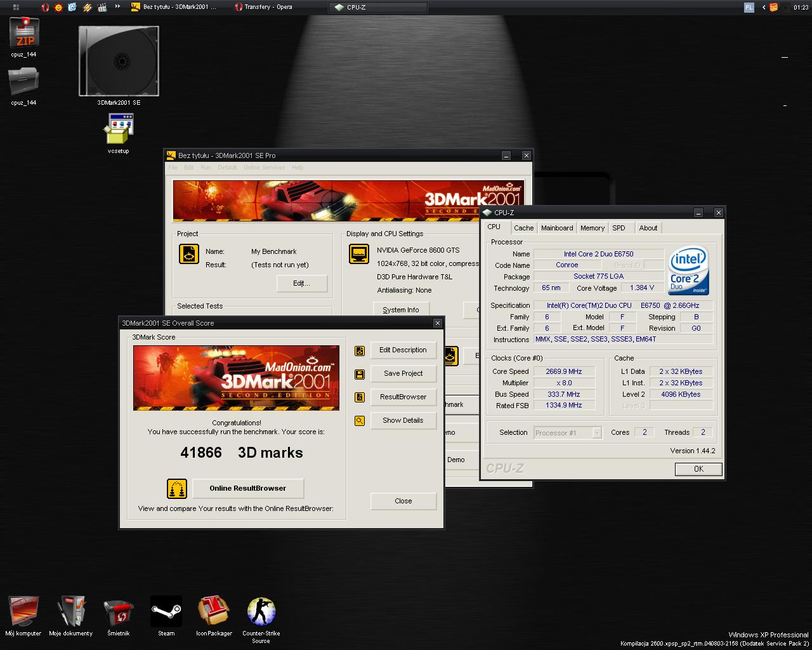Select the Steam desktop icon
Screen dimensions: 812x650
166,616
